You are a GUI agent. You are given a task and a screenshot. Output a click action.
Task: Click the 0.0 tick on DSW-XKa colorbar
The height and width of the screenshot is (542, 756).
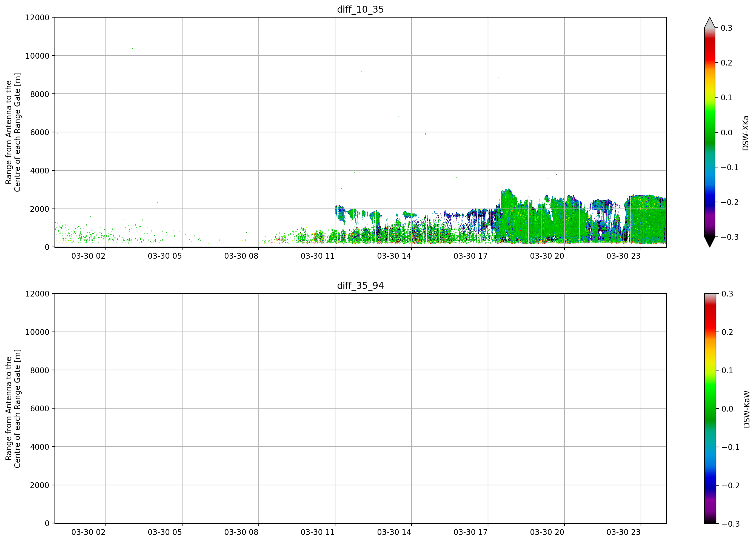click(x=727, y=133)
